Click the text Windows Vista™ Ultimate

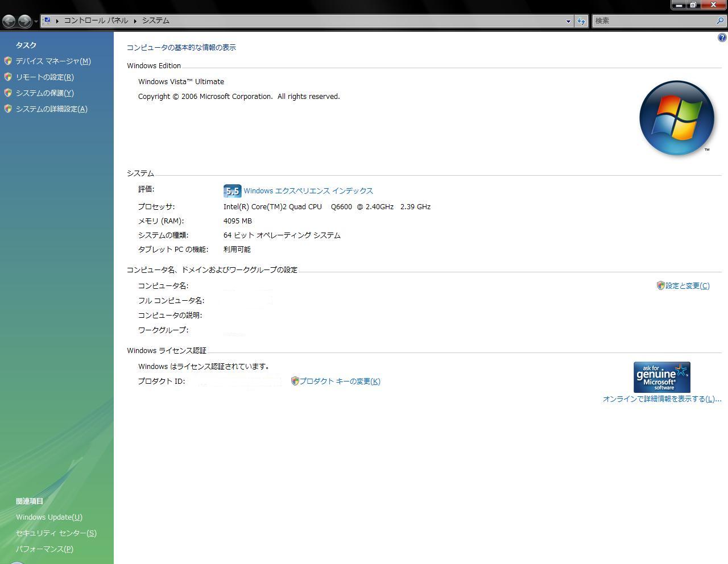181,82
